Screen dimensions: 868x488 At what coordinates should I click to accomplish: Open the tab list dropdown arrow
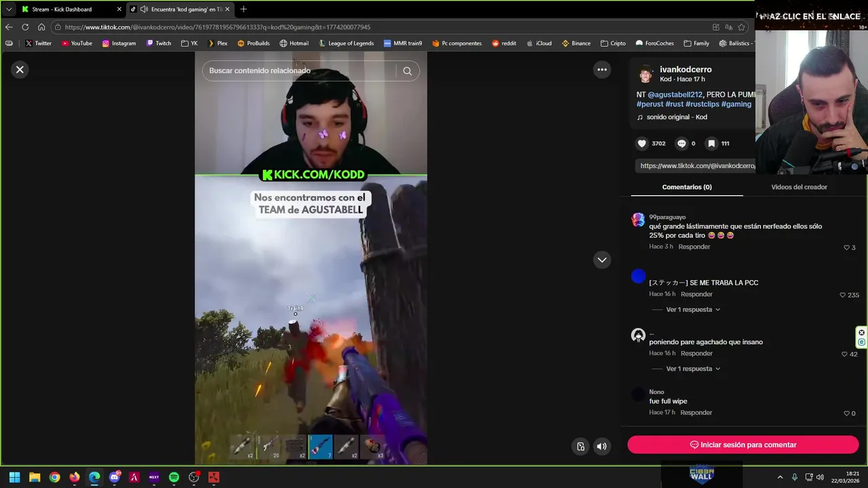click(9, 9)
